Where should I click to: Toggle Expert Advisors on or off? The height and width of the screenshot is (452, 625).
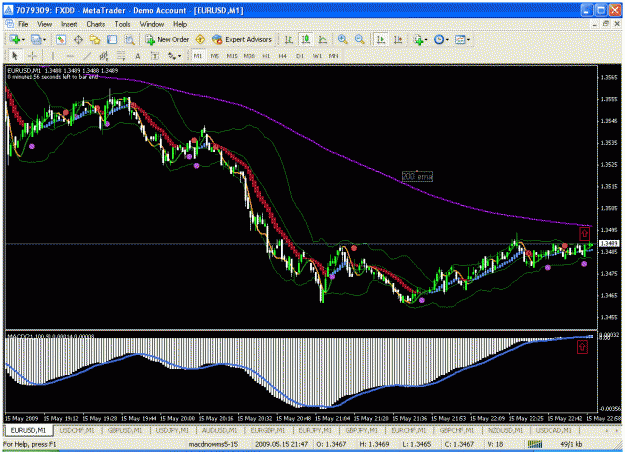tap(242, 39)
